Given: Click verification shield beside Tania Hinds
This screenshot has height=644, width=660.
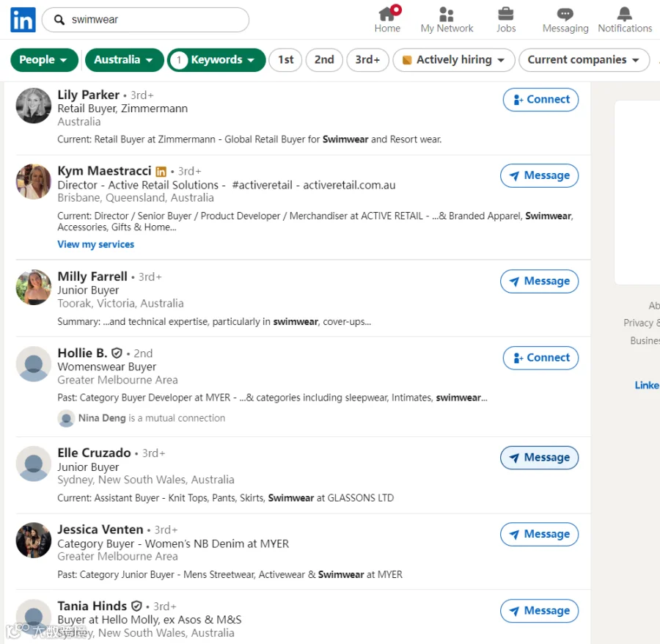Looking at the screenshot, I should [x=136, y=606].
